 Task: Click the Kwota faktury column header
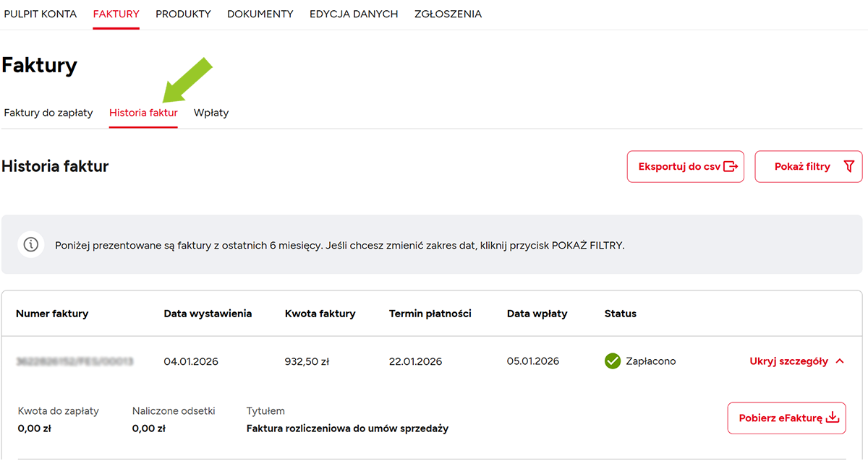(320, 314)
